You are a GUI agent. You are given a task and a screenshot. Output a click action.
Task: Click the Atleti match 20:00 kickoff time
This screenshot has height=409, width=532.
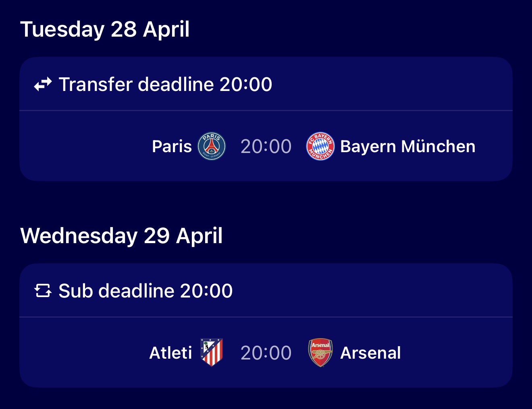pos(266,353)
